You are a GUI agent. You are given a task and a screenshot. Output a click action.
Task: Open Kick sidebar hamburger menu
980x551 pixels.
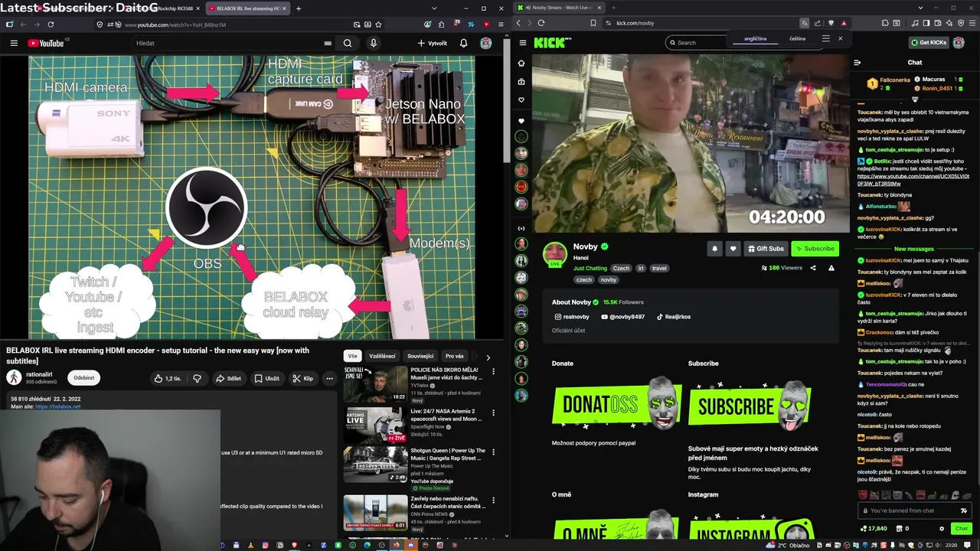[522, 43]
